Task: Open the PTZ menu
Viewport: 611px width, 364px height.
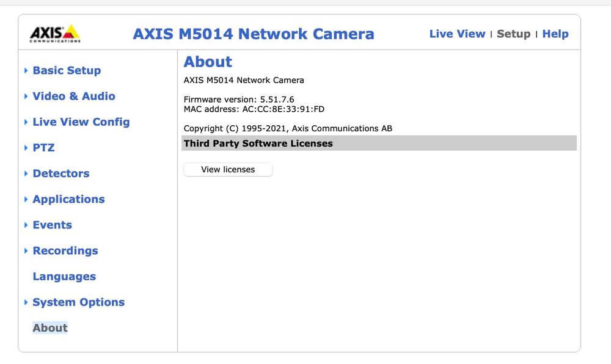Action: 43,148
